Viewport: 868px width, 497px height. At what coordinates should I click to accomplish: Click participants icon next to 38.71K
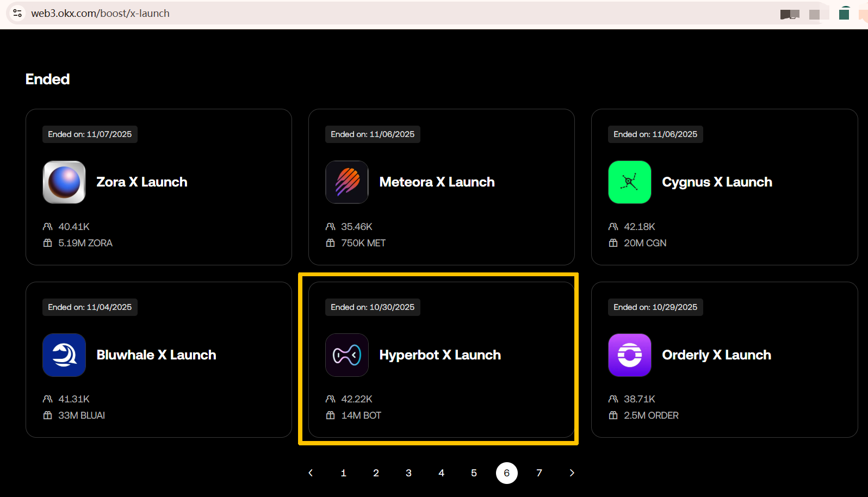pyautogui.click(x=613, y=399)
